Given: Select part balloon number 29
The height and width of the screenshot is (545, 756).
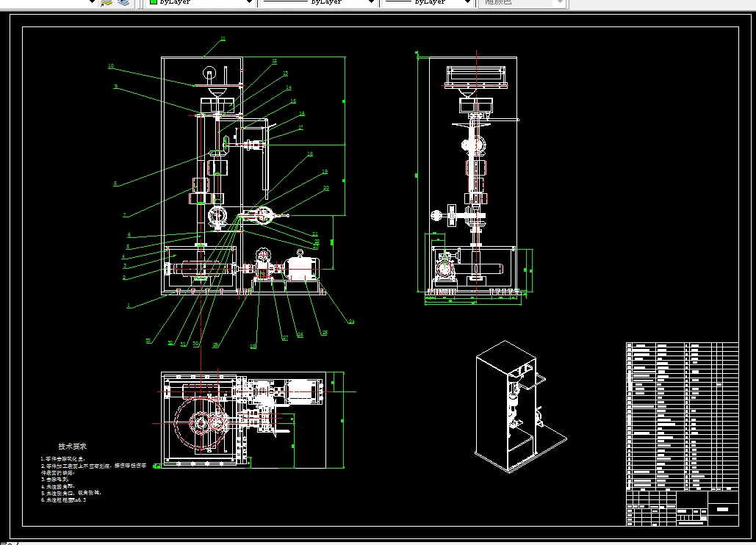Looking at the screenshot, I should 215,345.
